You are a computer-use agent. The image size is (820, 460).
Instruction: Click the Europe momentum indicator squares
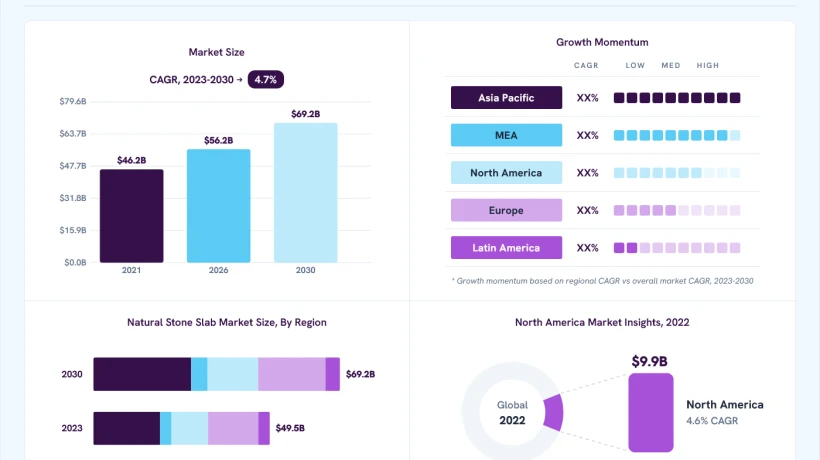point(677,210)
